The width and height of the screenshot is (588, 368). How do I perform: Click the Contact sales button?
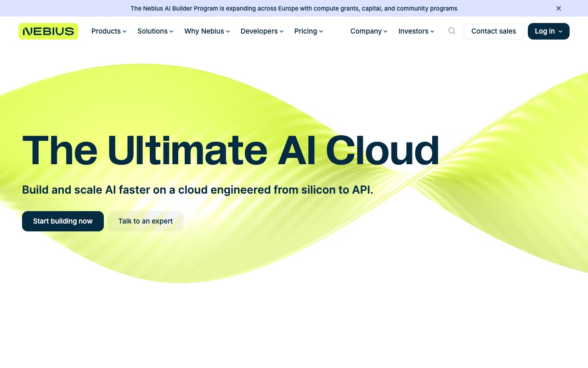pos(494,31)
